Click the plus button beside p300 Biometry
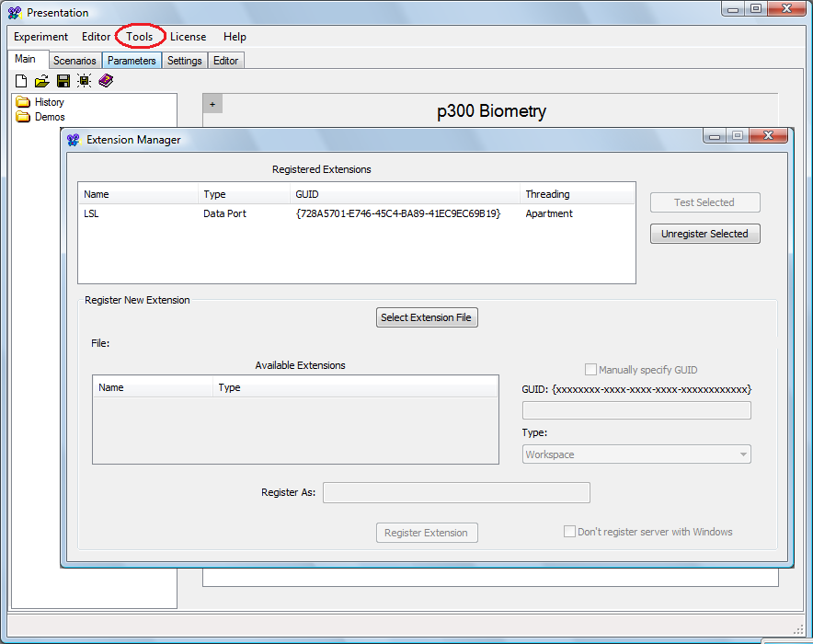The width and height of the screenshot is (813, 644). point(212,104)
